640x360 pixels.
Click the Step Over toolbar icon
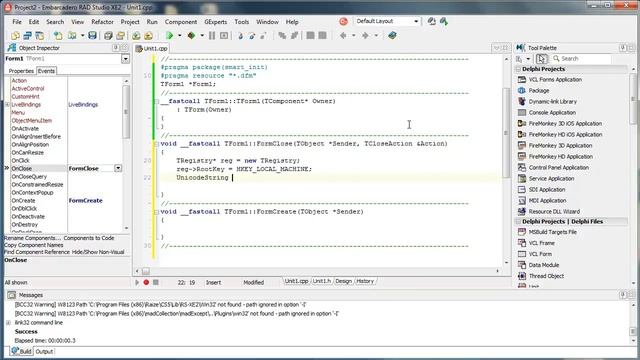pos(252,36)
